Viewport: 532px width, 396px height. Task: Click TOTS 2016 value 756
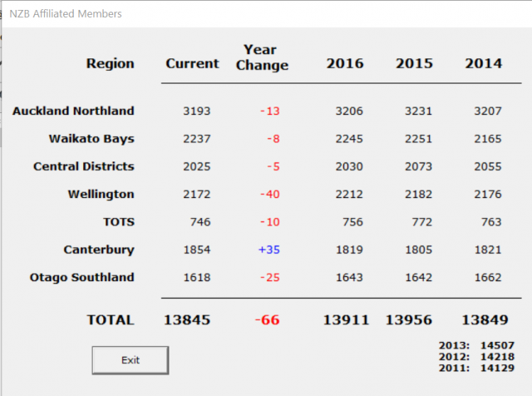[352, 222]
